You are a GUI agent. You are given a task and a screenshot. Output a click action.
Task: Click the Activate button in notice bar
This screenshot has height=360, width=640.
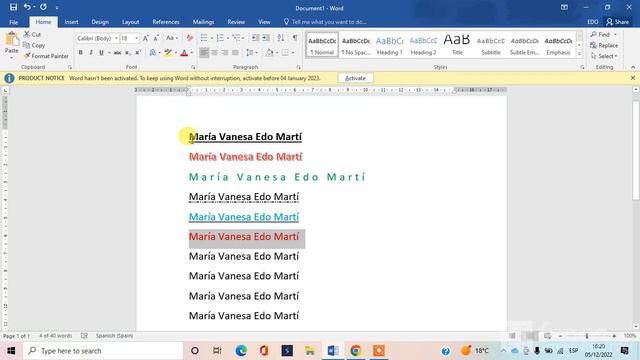[355, 78]
